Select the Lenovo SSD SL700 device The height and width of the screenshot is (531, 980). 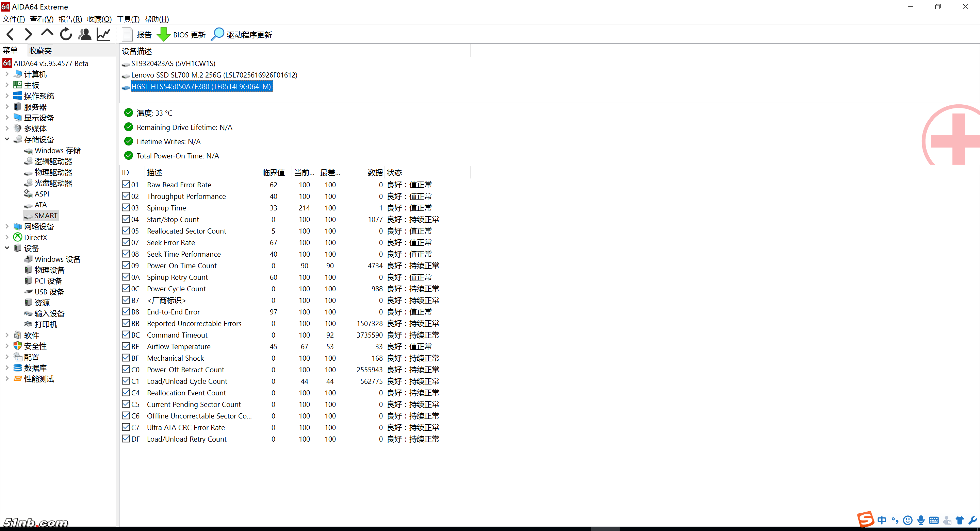pos(214,75)
